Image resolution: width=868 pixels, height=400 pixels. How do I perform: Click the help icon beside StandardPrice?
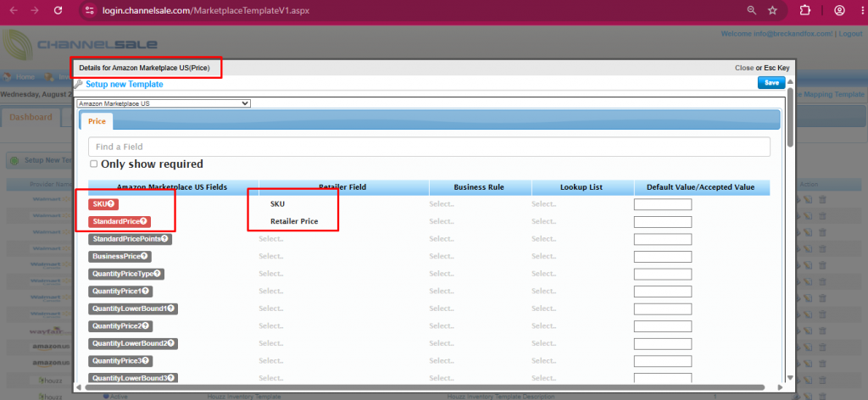(143, 221)
